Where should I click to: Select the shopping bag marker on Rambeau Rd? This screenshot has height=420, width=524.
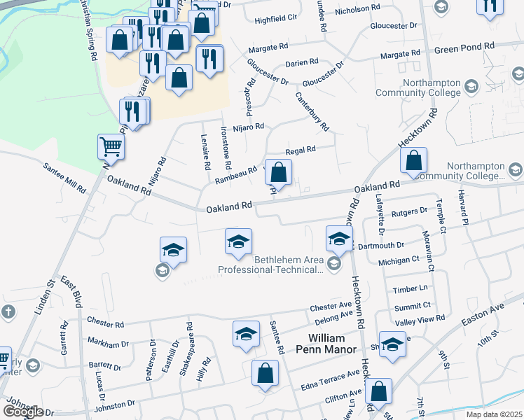click(x=278, y=175)
